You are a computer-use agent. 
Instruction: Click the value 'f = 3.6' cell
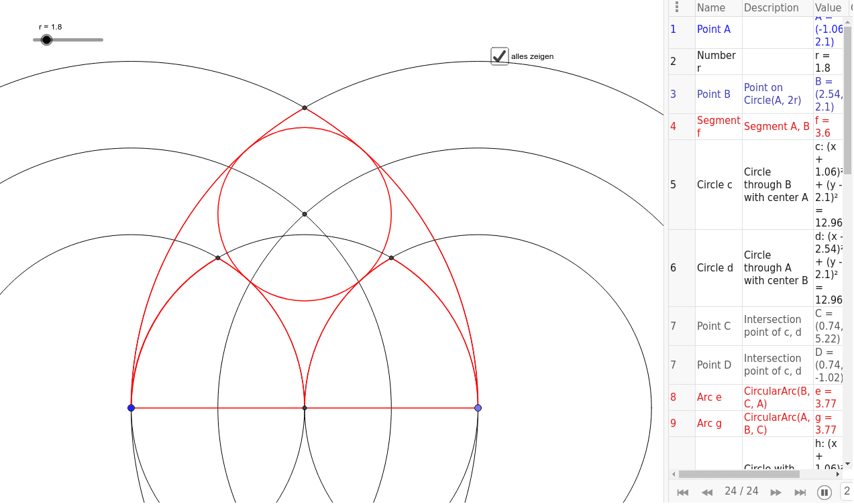[x=828, y=127]
